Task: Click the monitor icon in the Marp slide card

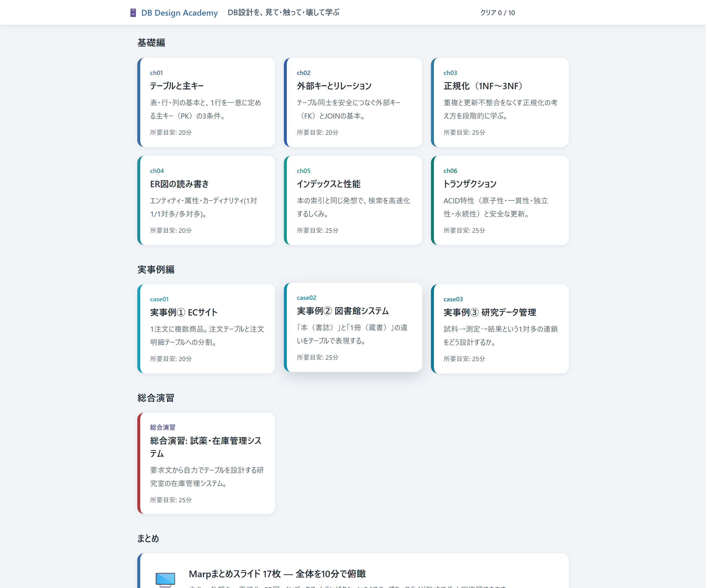Action: 165,580
